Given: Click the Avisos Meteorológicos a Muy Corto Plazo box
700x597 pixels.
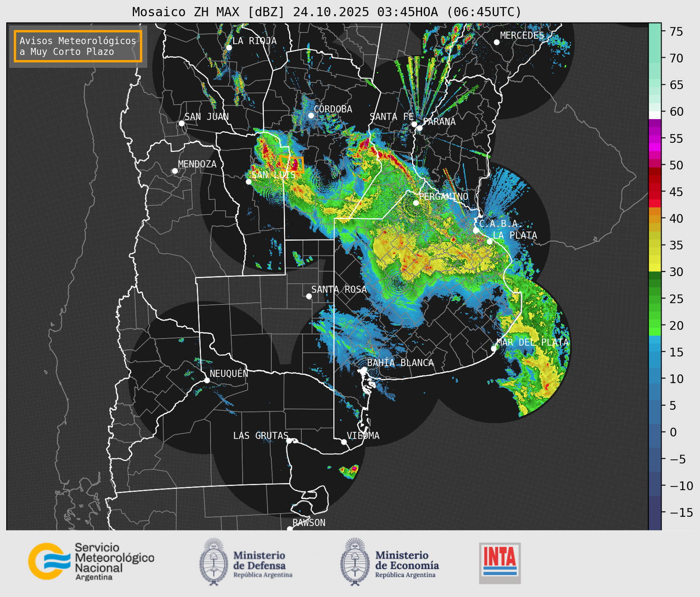Looking at the screenshot, I should pos(78,46).
